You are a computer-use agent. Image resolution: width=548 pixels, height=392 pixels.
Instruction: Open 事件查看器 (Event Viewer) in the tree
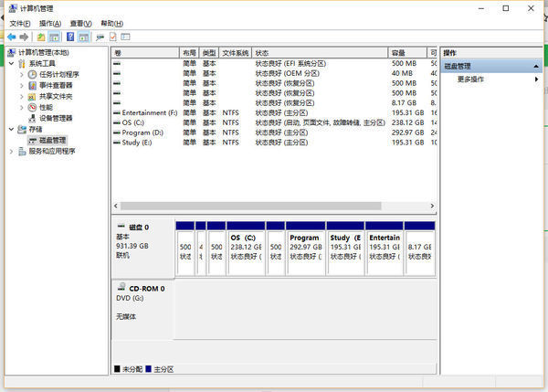56,85
